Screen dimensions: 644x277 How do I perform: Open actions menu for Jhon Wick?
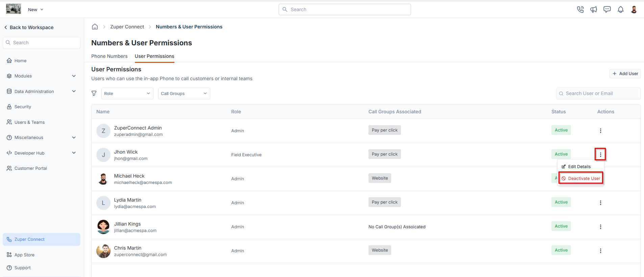600,155
